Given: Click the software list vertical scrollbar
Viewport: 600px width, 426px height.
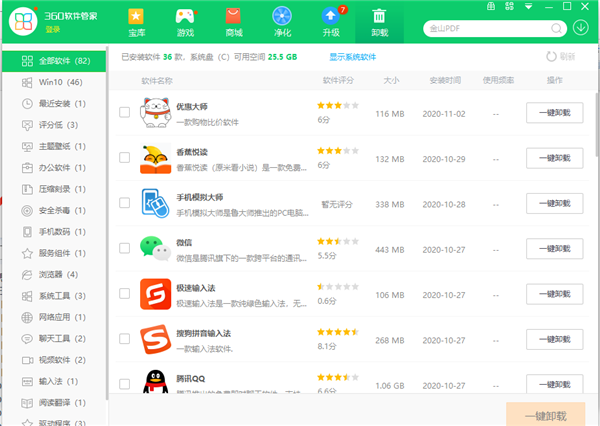Looking at the screenshot, I should pos(596,200).
